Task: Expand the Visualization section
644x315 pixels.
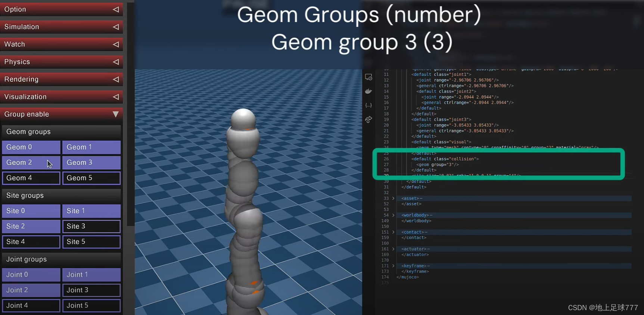Action: (x=61, y=97)
